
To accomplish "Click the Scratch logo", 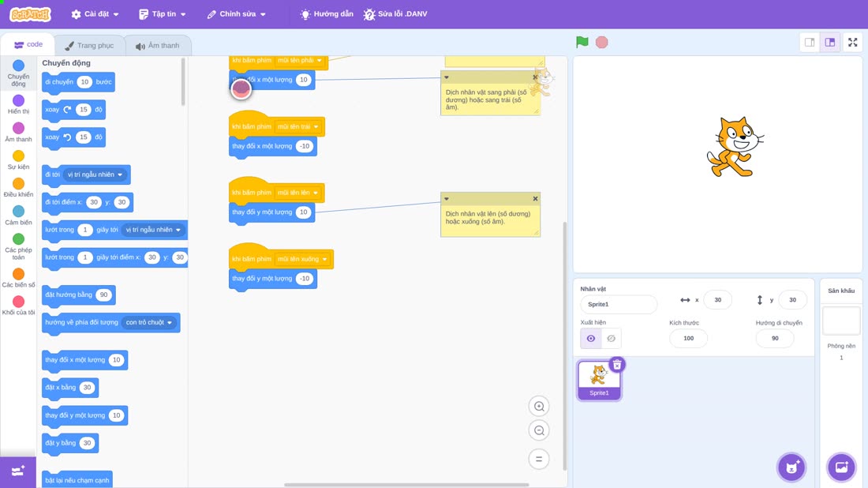I will tap(31, 14).
